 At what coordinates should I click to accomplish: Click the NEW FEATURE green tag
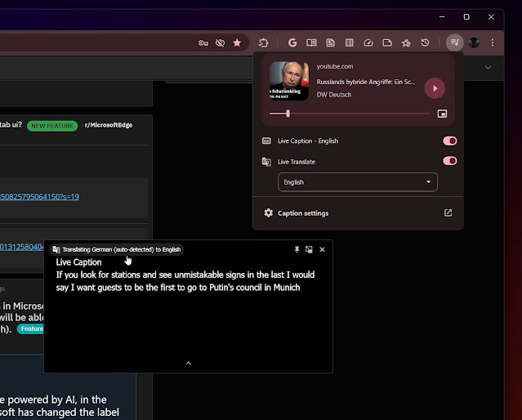point(52,126)
